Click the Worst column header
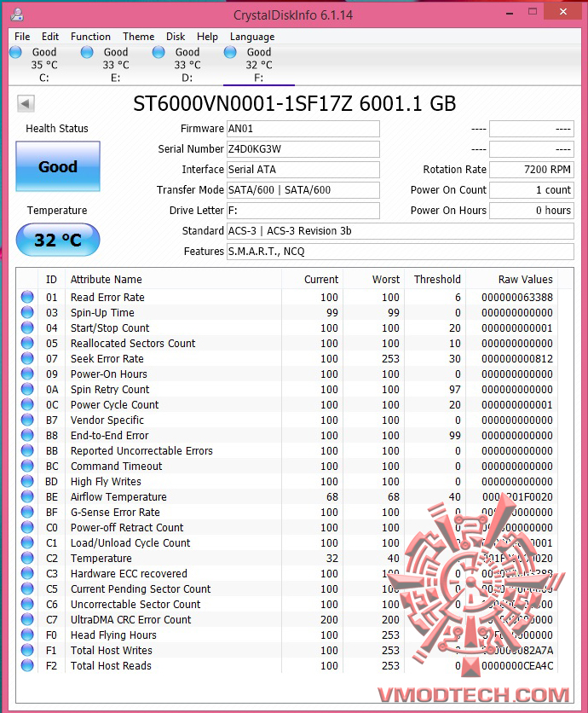Screen dimensions: 588x713 point(374,279)
